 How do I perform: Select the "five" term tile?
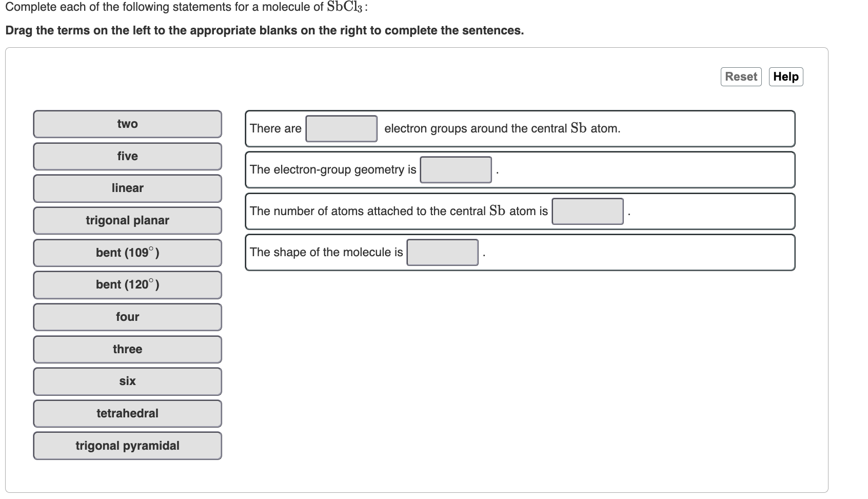(127, 156)
